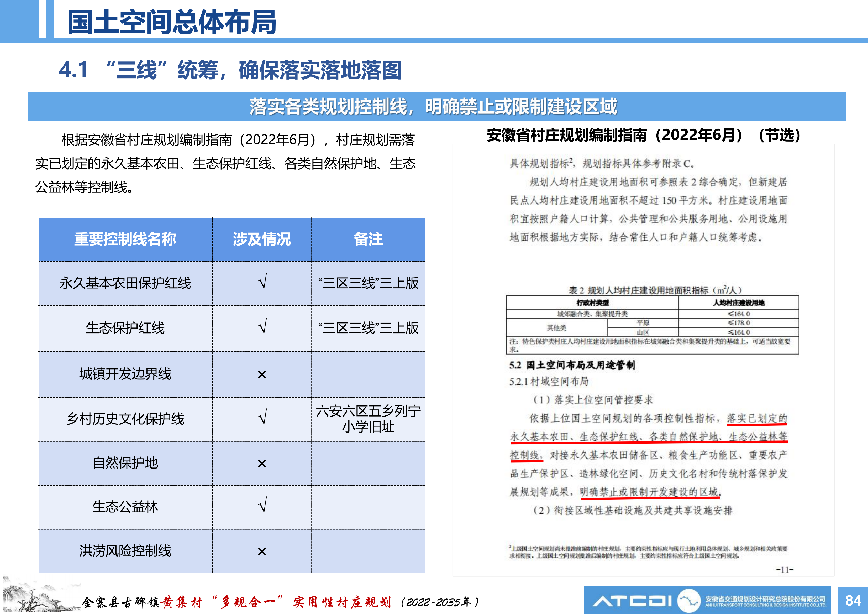Click the check mark in 生态公益林 row
Image resolution: width=868 pixels, height=614 pixels.
262,505
